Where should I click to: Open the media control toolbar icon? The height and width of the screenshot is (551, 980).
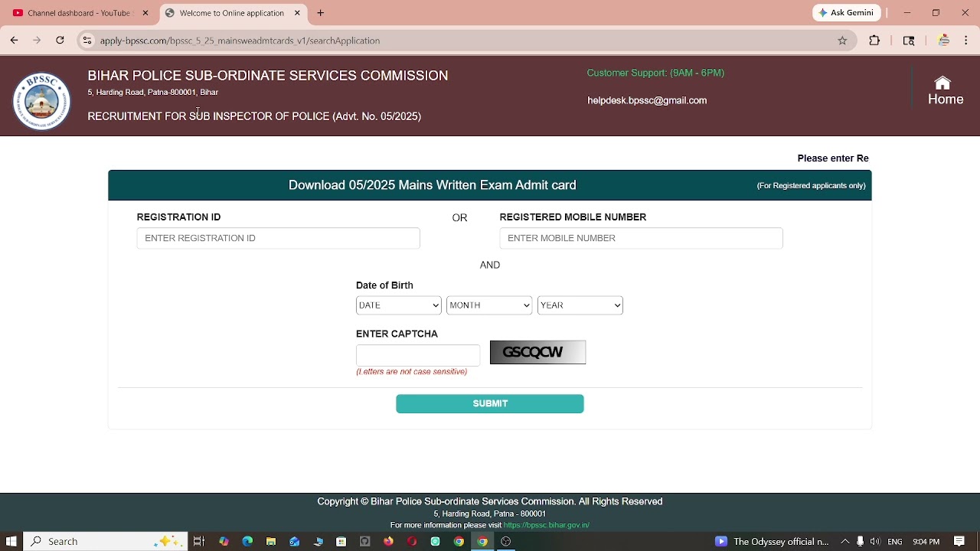(x=909, y=41)
